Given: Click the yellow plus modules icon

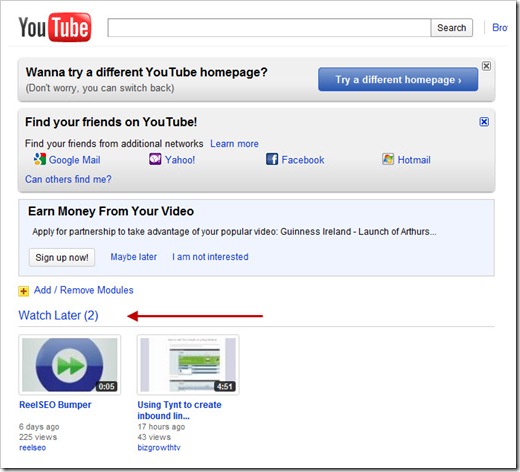Looking at the screenshot, I should [x=23, y=291].
